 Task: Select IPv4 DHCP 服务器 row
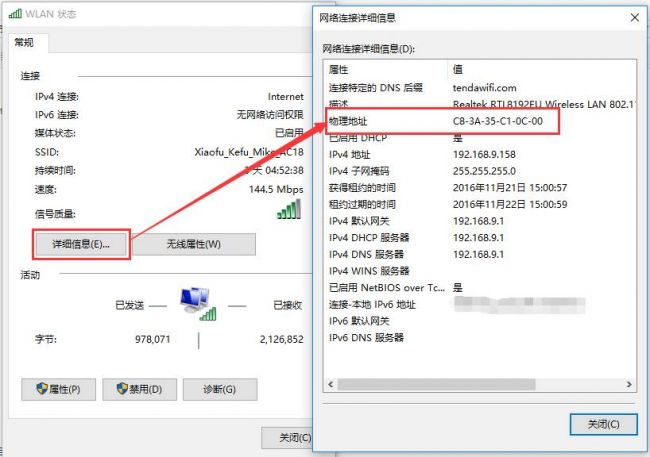[x=480, y=238]
